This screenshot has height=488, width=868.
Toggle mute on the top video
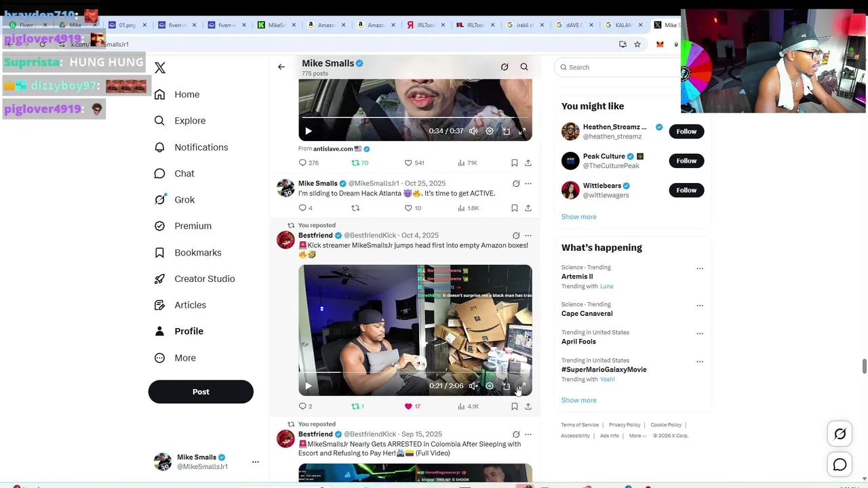point(473,131)
